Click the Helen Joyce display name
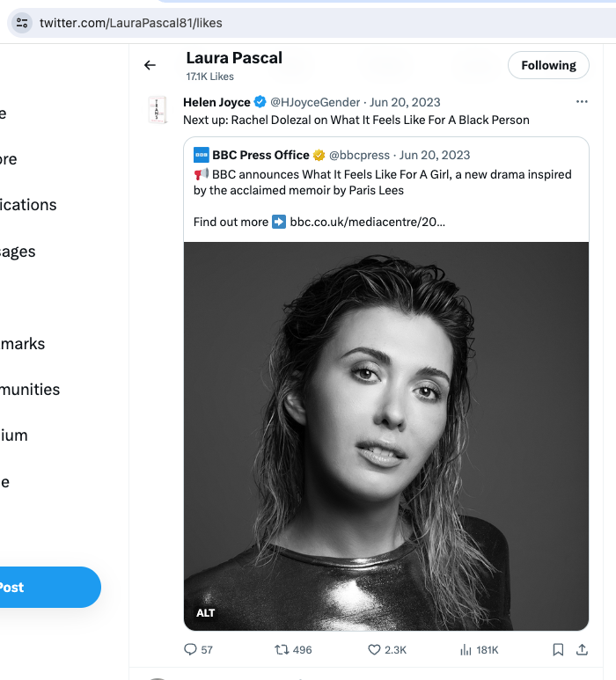This screenshot has width=616, height=680. (216, 102)
